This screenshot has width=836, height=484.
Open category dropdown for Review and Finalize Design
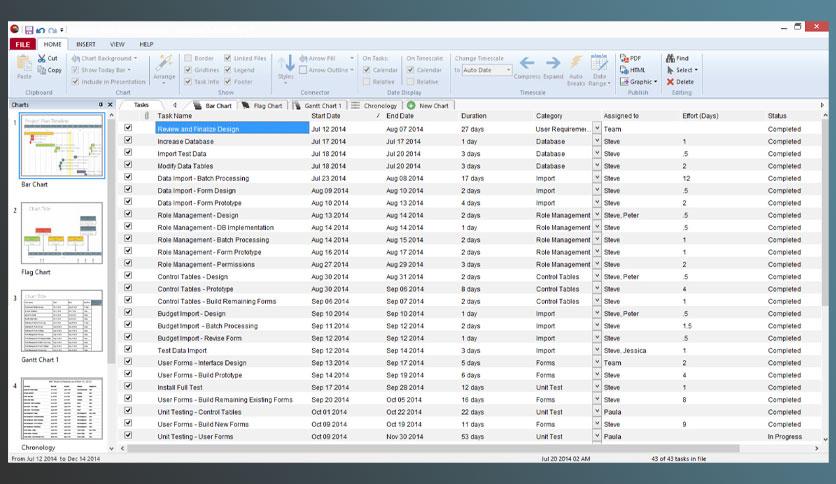[597, 128]
